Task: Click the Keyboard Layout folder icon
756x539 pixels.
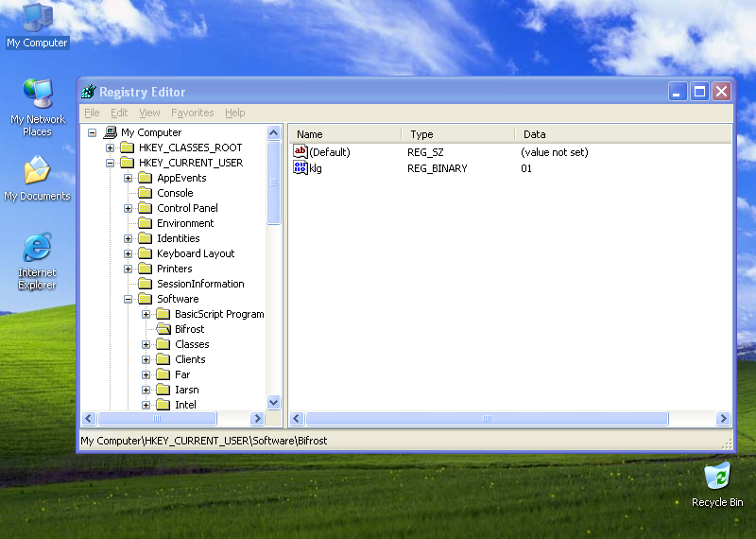Action: click(x=146, y=253)
